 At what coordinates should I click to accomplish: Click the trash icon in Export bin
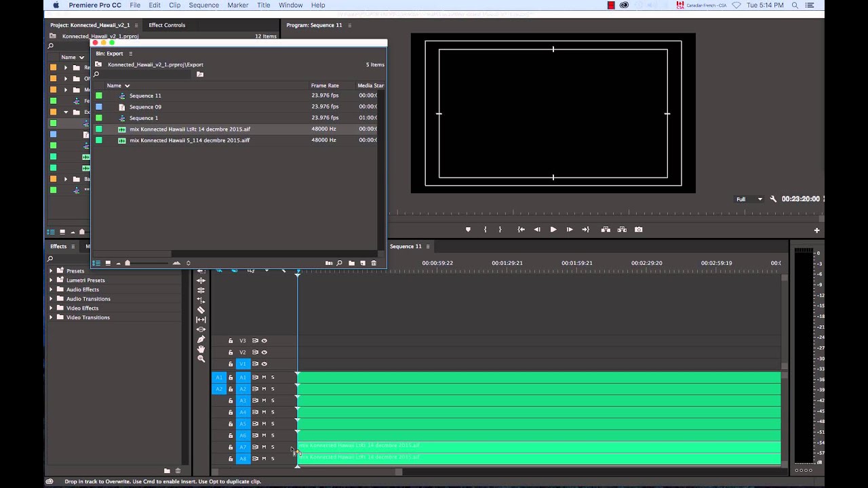[374, 263]
